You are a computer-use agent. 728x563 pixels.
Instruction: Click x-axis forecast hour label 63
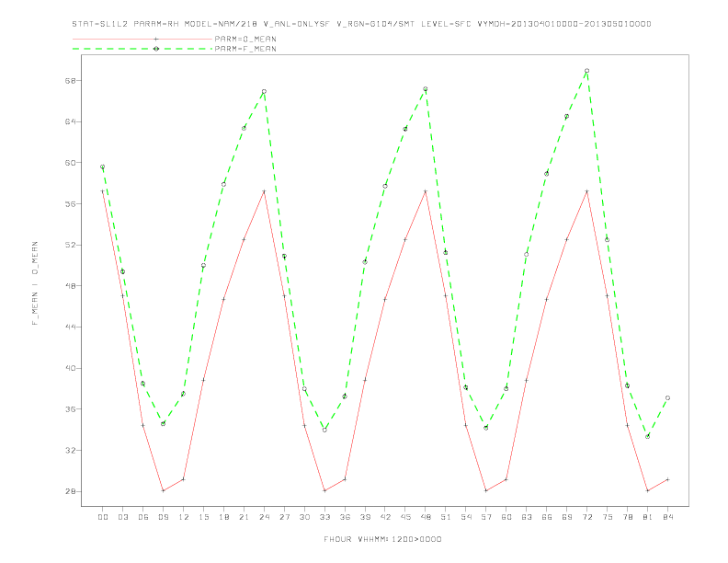pyautogui.click(x=527, y=517)
